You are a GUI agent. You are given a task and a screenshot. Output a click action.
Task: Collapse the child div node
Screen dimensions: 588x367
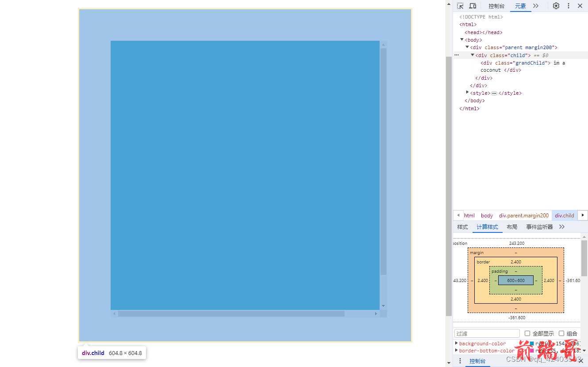(473, 55)
